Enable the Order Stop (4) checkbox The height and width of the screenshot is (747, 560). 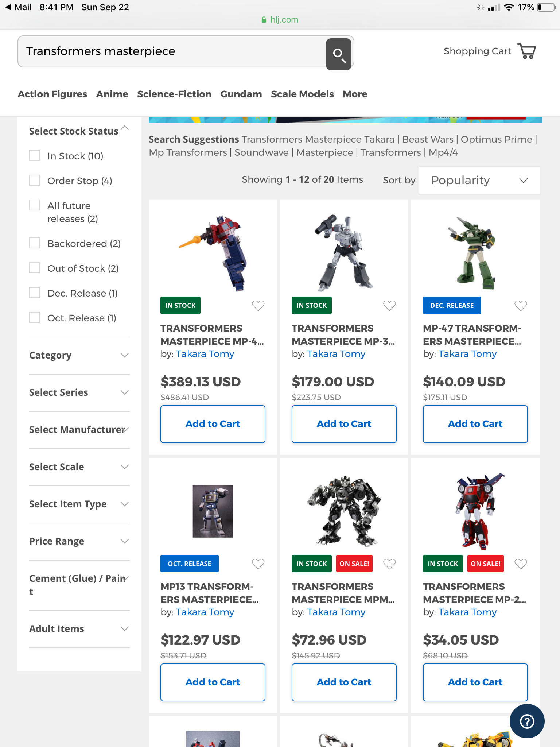click(35, 181)
